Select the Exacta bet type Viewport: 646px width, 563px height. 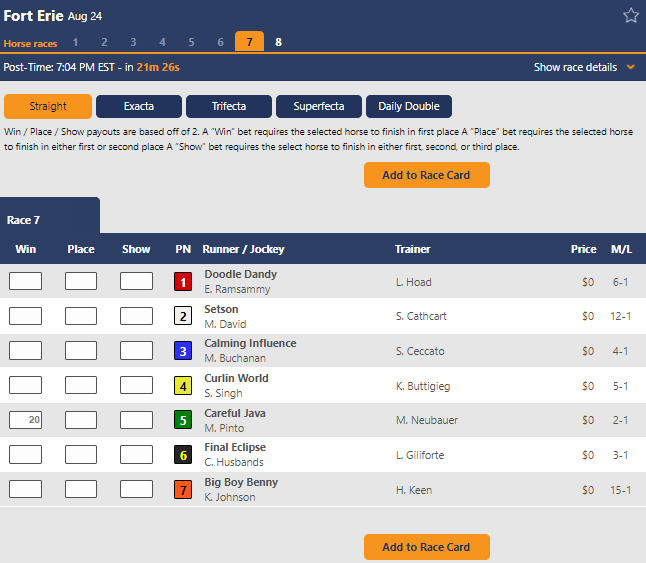pos(139,106)
